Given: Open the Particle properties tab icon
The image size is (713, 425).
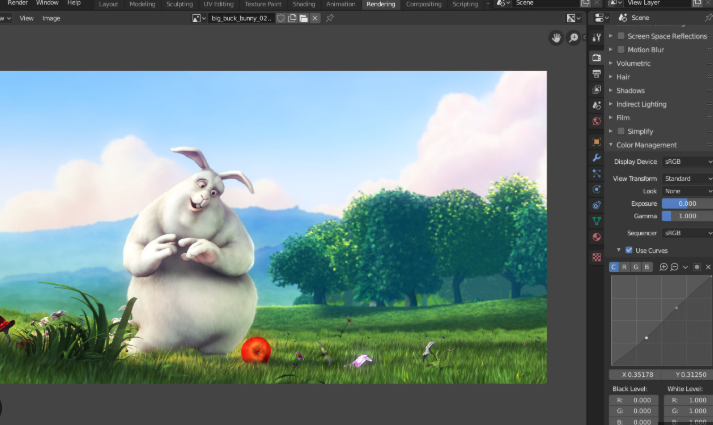Looking at the screenshot, I should coord(597,174).
